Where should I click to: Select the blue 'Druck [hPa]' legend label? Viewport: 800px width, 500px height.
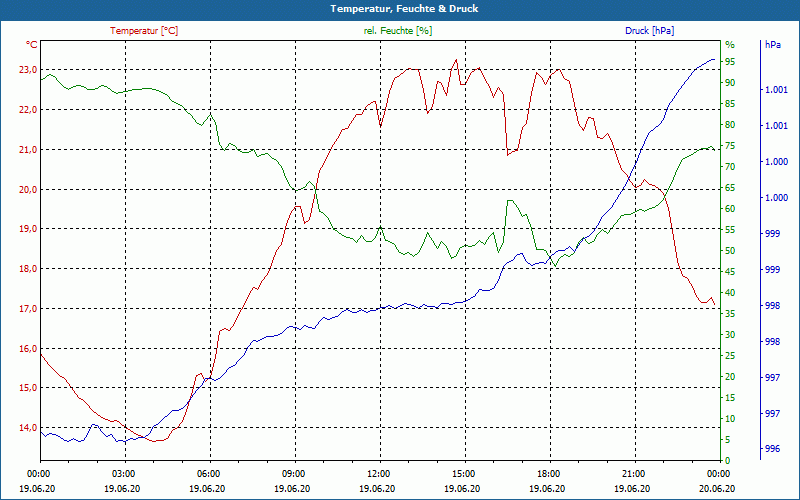point(649,31)
